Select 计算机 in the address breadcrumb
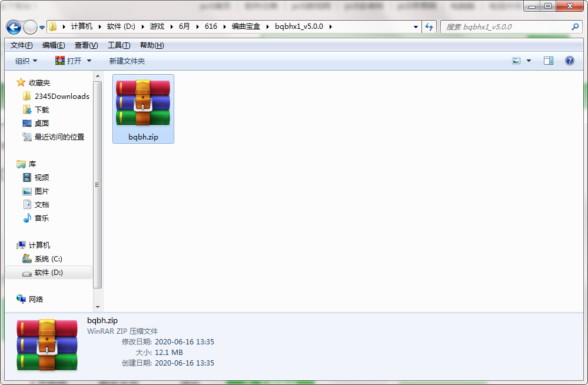Image resolution: width=588 pixels, height=385 pixels. (81, 26)
